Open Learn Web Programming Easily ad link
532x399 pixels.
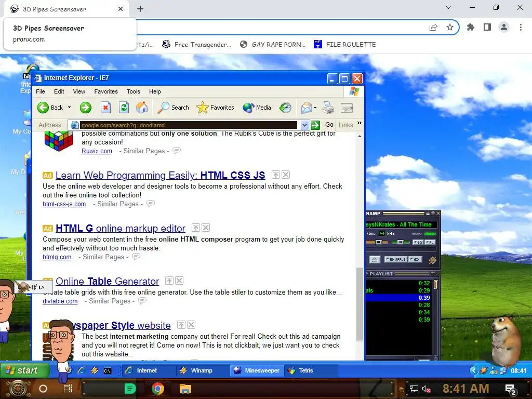[x=160, y=175]
